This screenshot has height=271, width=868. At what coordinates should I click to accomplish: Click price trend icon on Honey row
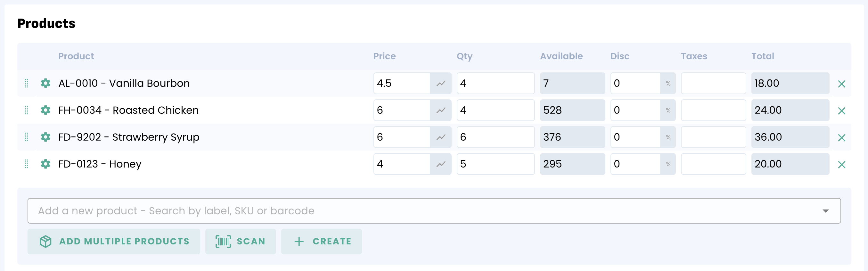[x=441, y=164]
